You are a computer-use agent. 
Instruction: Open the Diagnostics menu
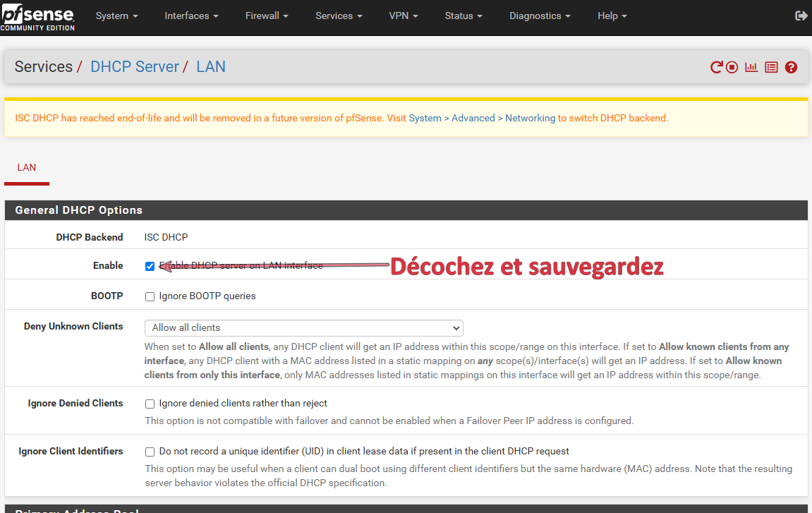pyautogui.click(x=540, y=16)
